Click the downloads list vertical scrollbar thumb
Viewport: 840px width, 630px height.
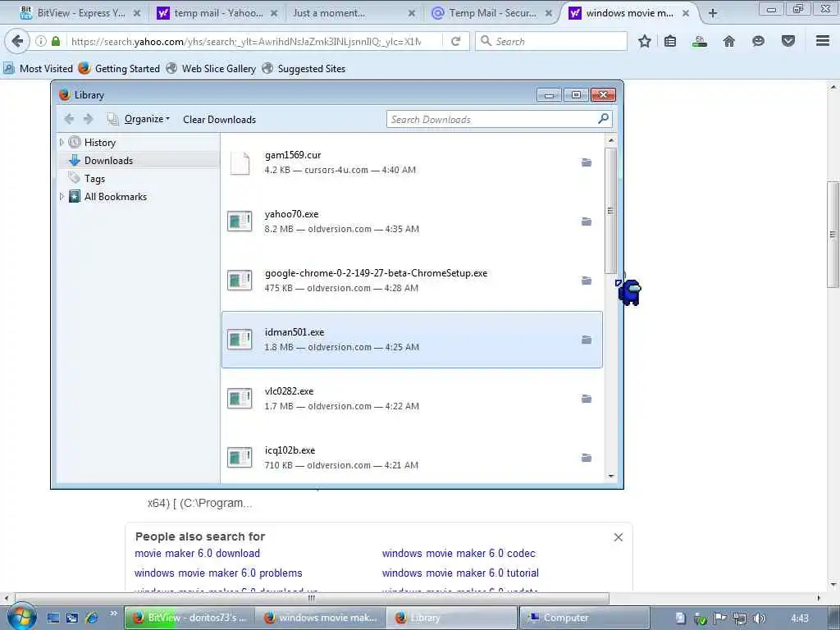(610, 211)
